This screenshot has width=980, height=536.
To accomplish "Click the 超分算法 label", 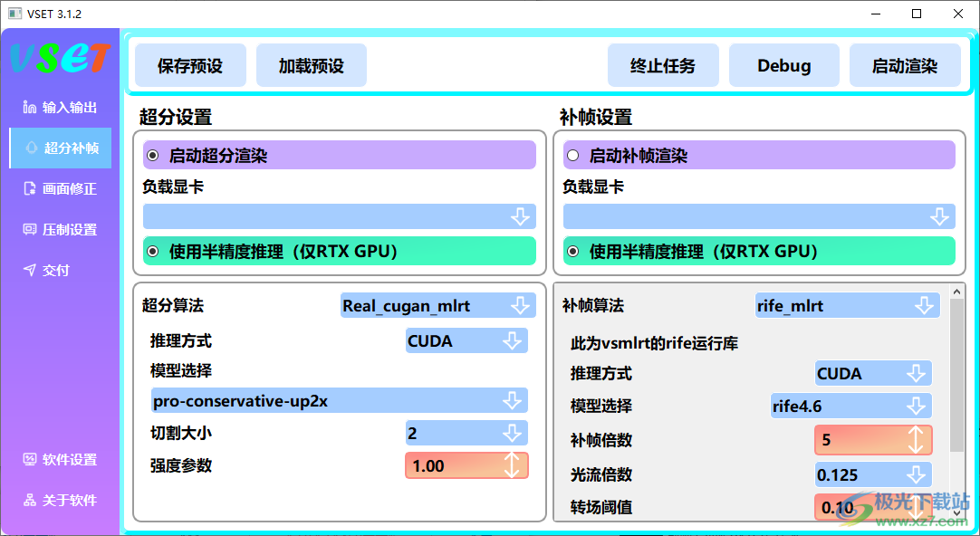I will coord(173,305).
